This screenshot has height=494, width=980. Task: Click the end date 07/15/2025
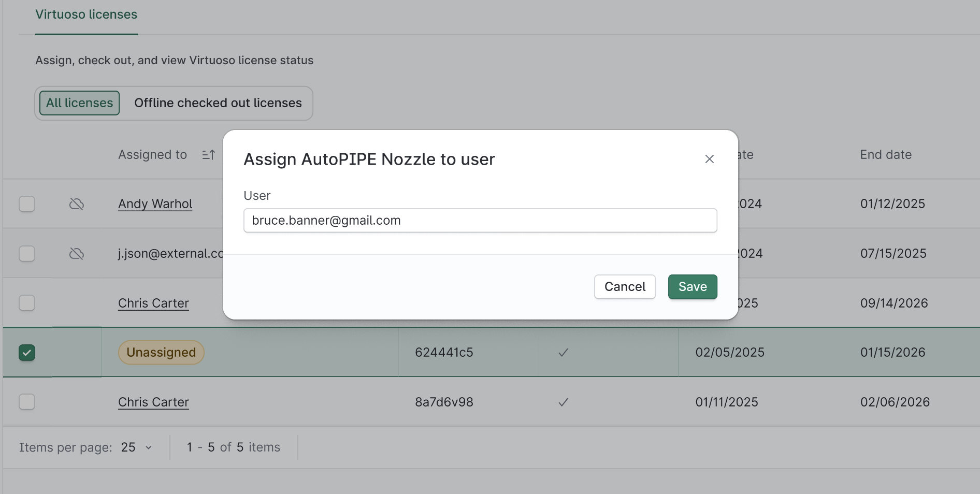click(893, 254)
